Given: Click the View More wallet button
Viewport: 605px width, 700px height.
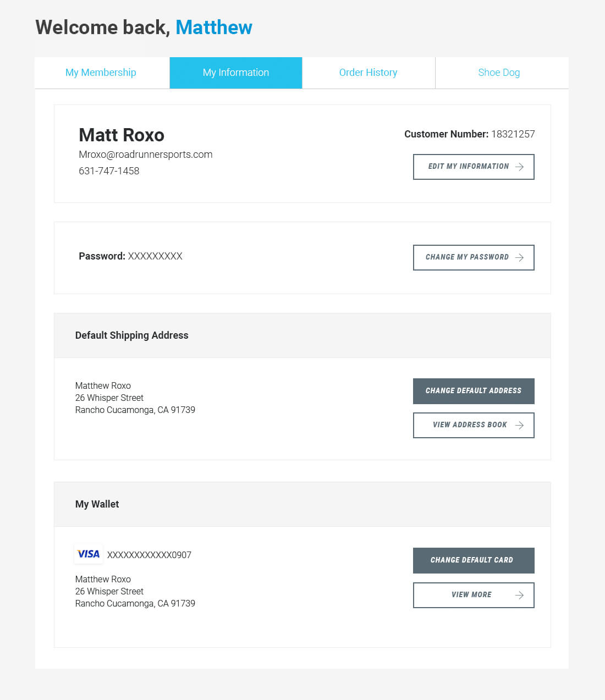Looking at the screenshot, I should click(x=474, y=595).
